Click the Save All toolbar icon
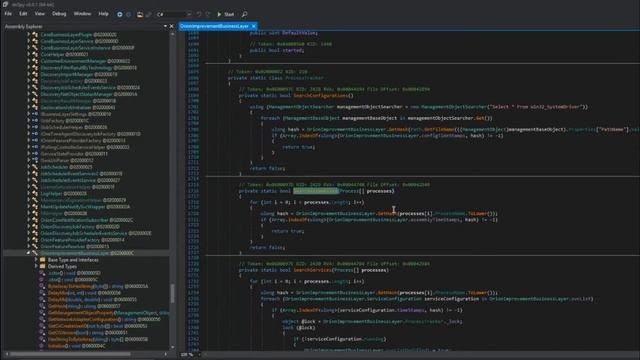 [x=149, y=14]
